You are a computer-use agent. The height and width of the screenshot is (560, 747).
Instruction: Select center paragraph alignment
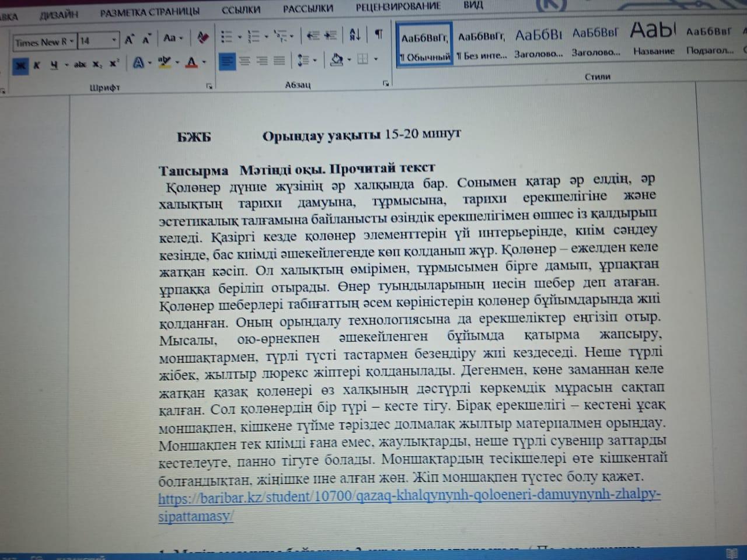245,61
